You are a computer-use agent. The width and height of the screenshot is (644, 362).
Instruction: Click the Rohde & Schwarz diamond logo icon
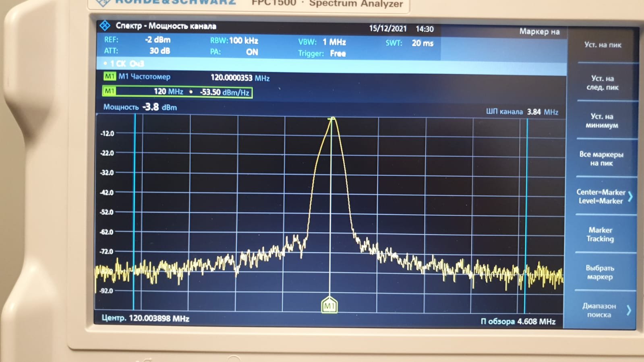coord(105,26)
